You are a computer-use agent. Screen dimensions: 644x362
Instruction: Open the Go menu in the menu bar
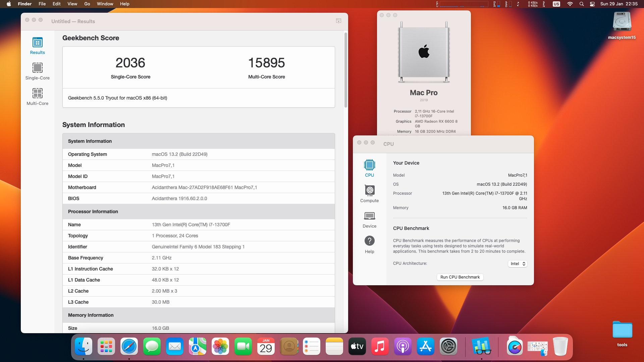click(87, 4)
